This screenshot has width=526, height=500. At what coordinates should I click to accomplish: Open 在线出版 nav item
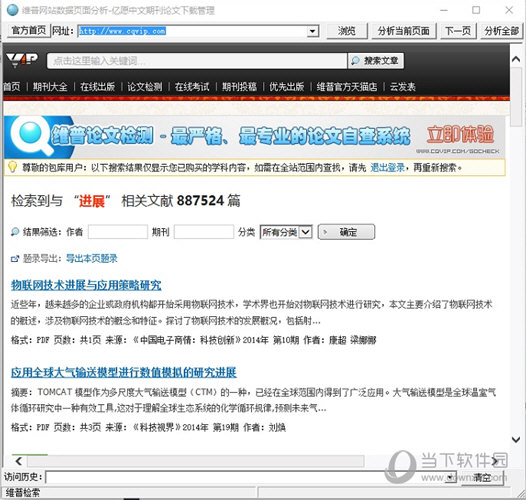pyautogui.click(x=98, y=87)
